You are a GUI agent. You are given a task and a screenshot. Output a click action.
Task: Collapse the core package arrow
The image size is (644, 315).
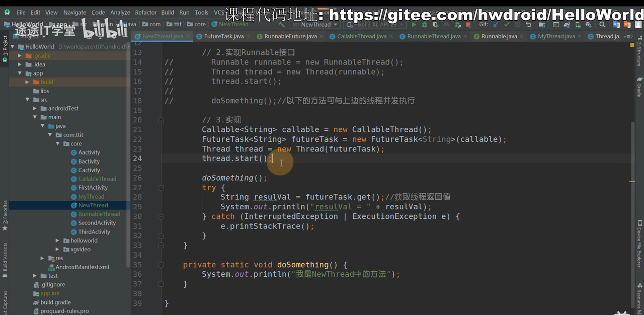[58, 144]
